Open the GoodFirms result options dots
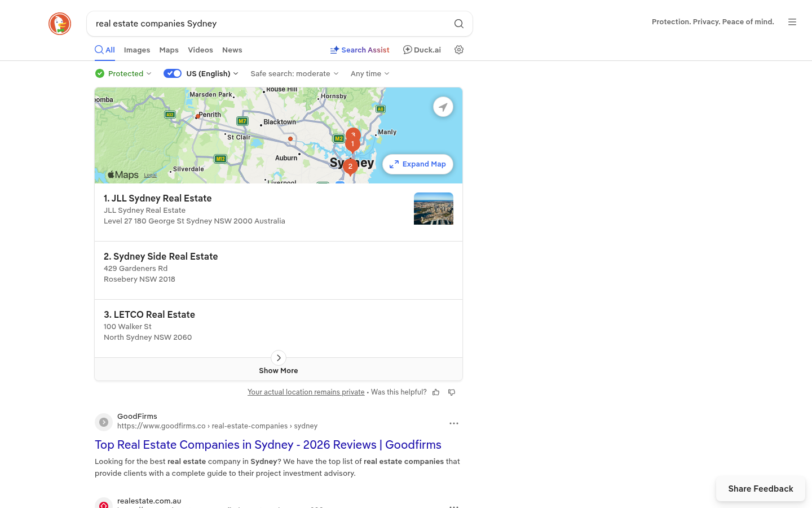Viewport: 812px width, 508px height. coord(454,423)
